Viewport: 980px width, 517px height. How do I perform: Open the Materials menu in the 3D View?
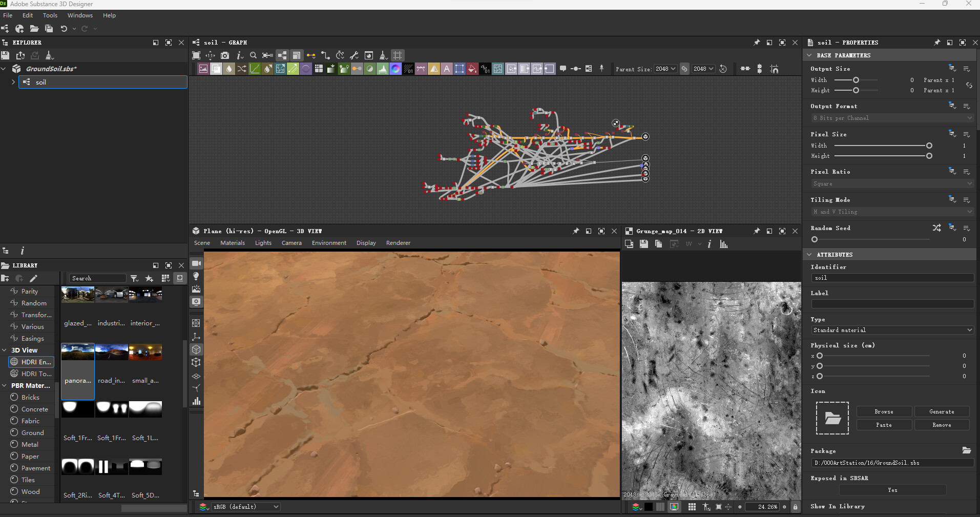(x=232, y=242)
